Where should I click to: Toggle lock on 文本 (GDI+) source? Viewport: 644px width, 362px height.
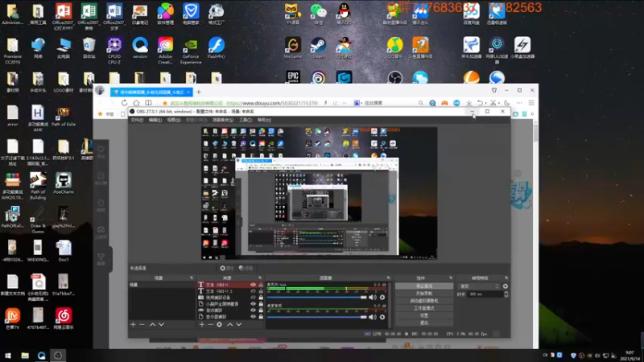tap(261, 285)
